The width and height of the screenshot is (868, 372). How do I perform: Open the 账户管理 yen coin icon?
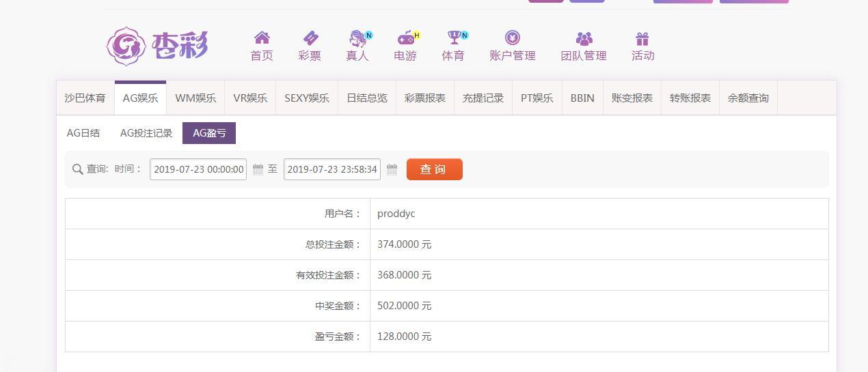tap(513, 38)
